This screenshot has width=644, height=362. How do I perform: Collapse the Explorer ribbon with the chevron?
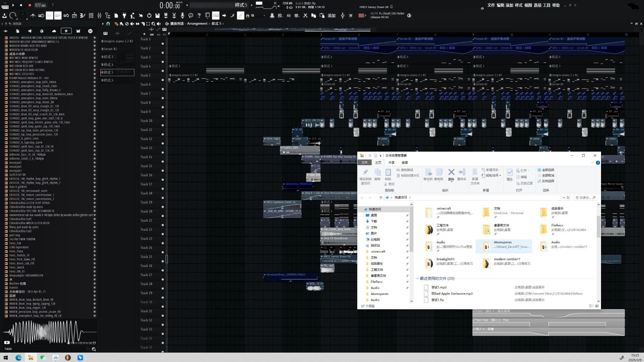pos(592,163)
